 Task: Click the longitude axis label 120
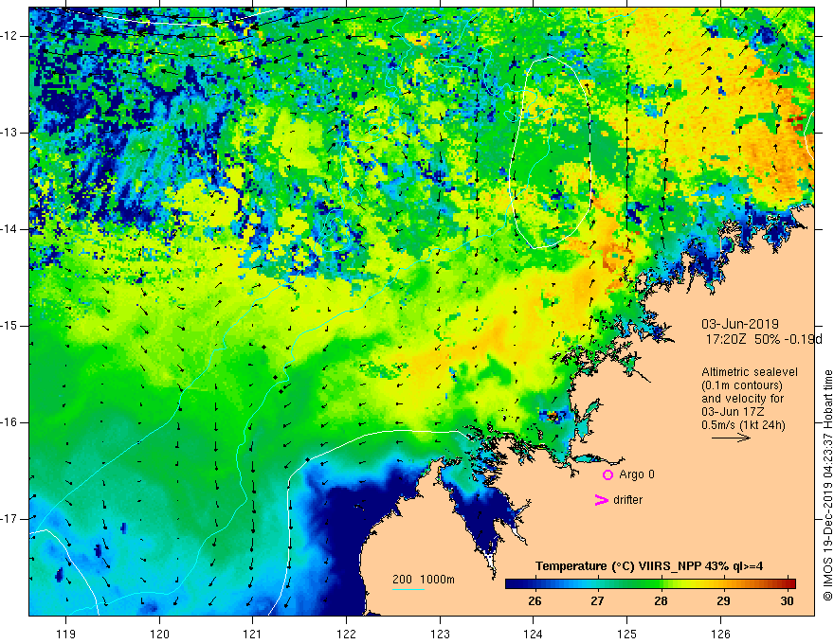click(159, 634)
